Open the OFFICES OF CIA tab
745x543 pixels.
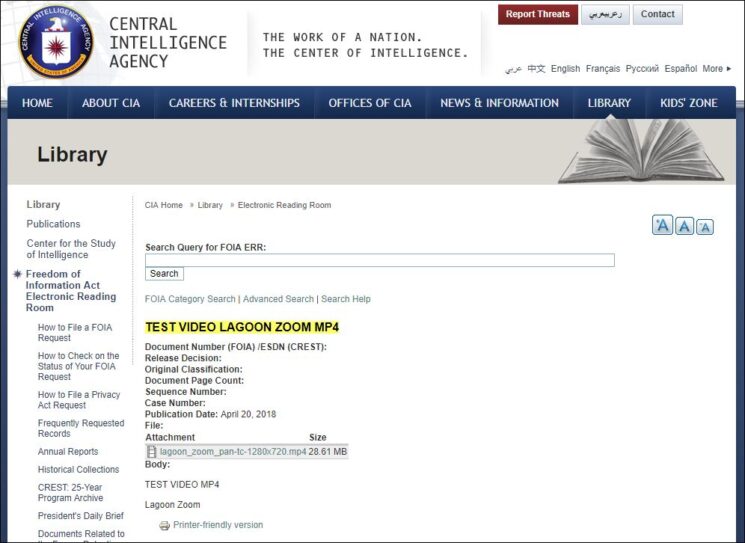pyautogui.click(x=370, y=103)
